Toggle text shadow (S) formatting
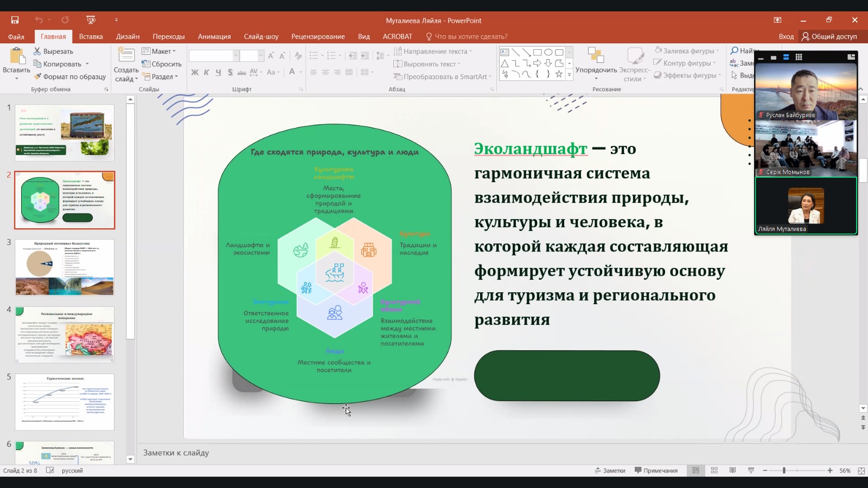 click(230, 72)
